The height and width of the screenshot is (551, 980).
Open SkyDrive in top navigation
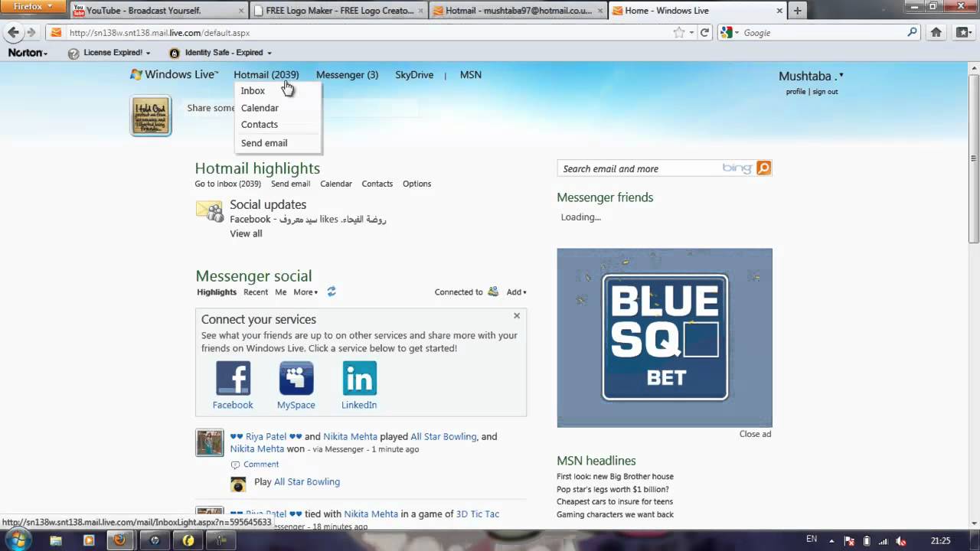pos(414,74)
